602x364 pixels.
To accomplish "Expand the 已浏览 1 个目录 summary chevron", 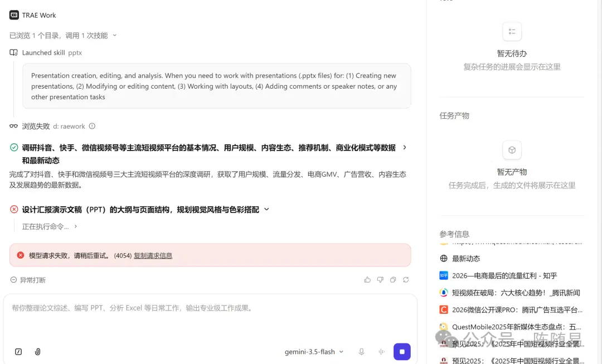I will [x=114, y=35].
